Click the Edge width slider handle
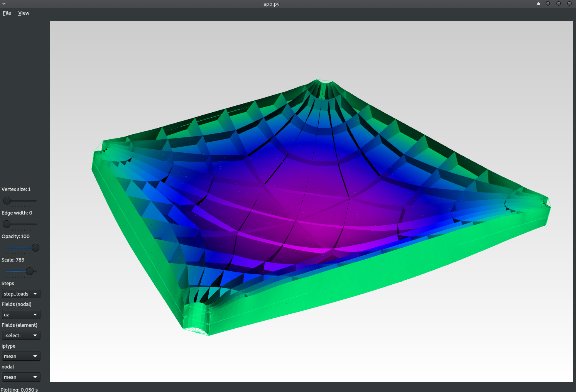 click(x=7, y=224)
